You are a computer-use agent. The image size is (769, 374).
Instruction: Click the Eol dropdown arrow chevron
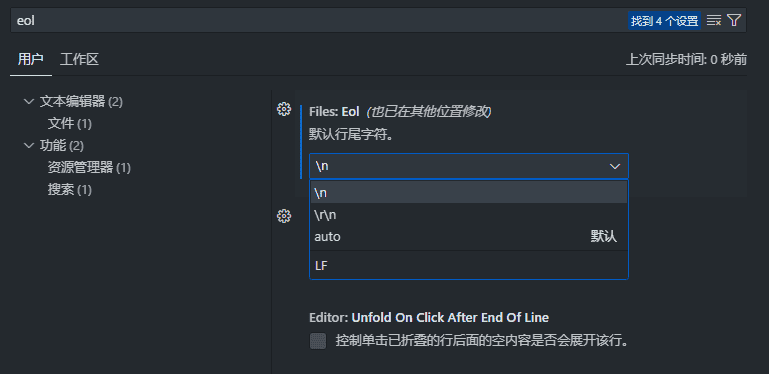[x=615, y=166]
